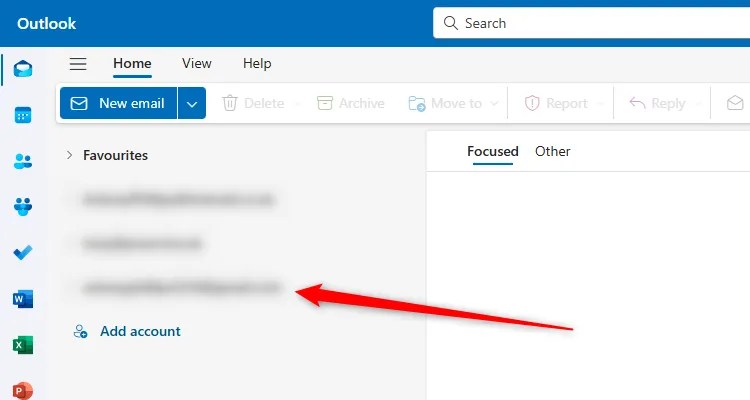Switch to the View tab

(197, 63)
